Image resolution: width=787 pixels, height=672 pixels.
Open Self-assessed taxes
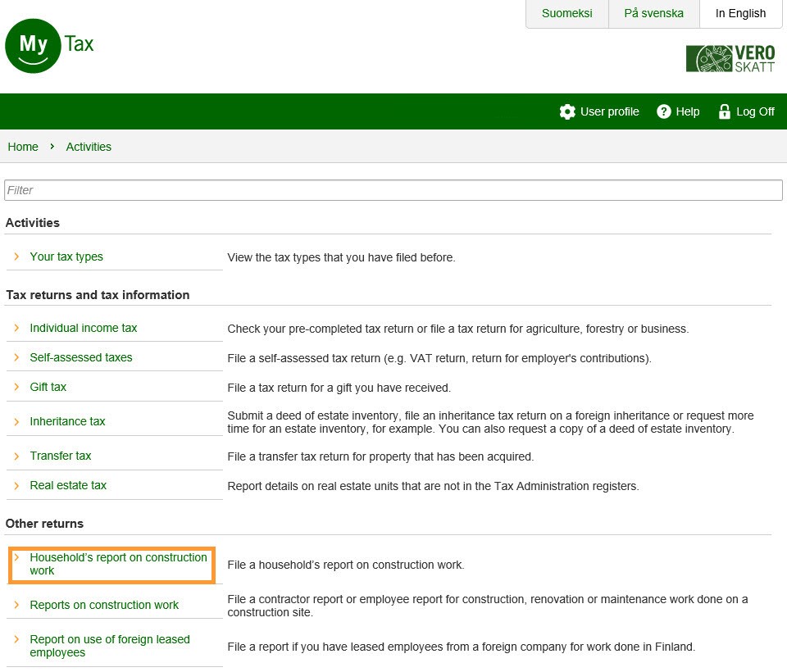81,357
